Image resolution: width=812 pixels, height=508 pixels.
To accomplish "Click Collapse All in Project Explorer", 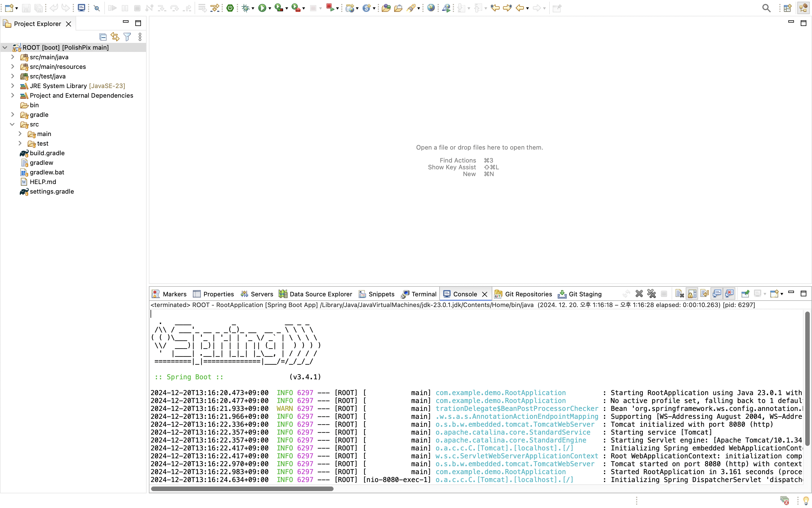I will click(x=103, y=37).
